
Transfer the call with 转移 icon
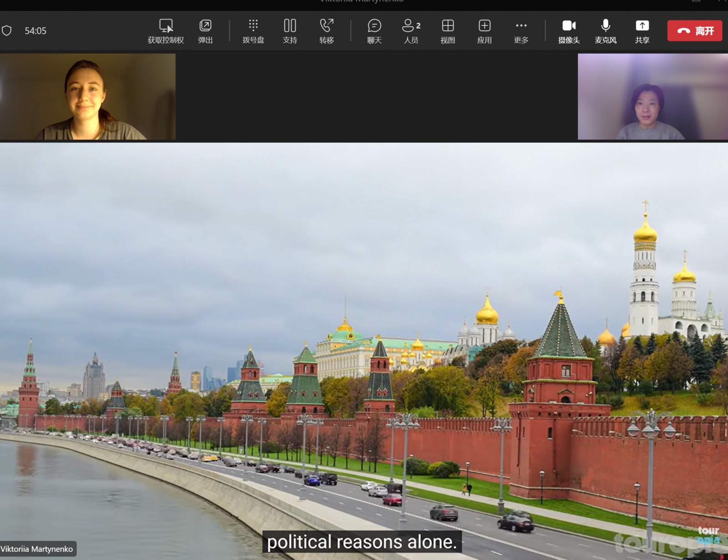pyautogui.click(x=326, y=26)
